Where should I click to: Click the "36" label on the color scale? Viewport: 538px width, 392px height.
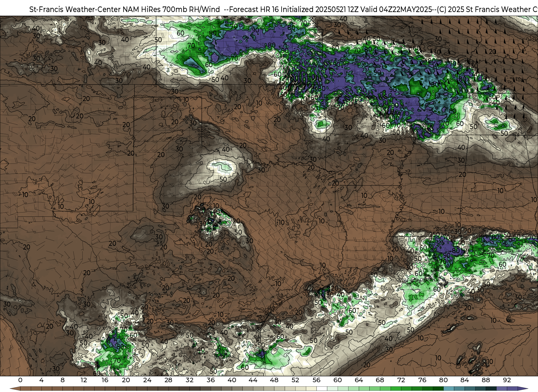pyautogui.click(x=211, y=380)
